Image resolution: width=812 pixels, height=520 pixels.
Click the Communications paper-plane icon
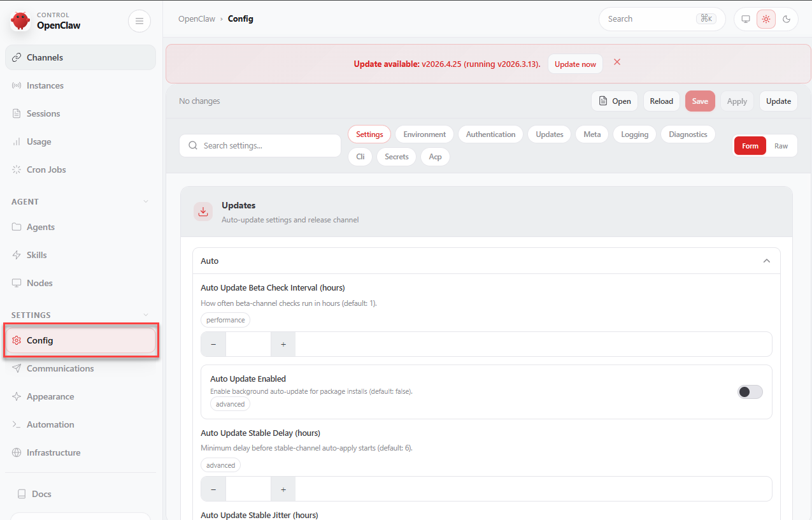(x=17, y=368)
